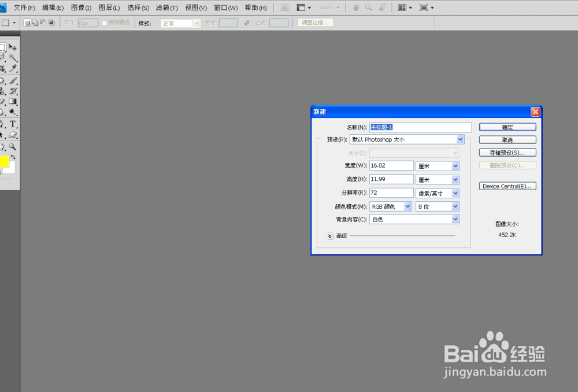
Task: Click the 取消 button
Action: click(x=507, y=140)
